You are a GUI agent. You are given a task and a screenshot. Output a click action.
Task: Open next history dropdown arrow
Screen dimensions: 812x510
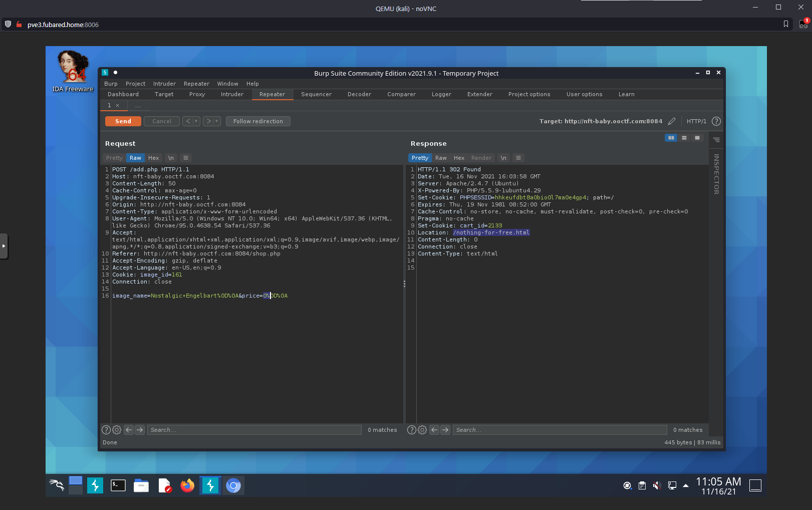(217, 121)
